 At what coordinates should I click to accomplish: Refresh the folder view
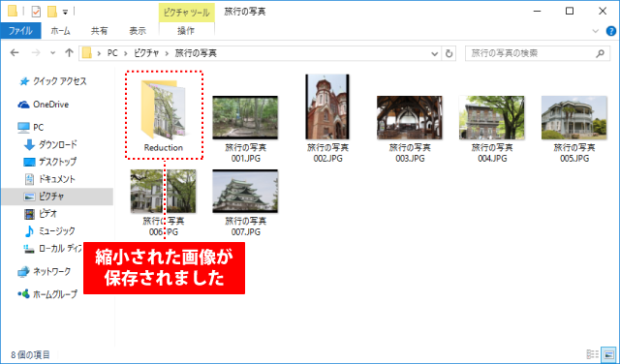(449, 53)
